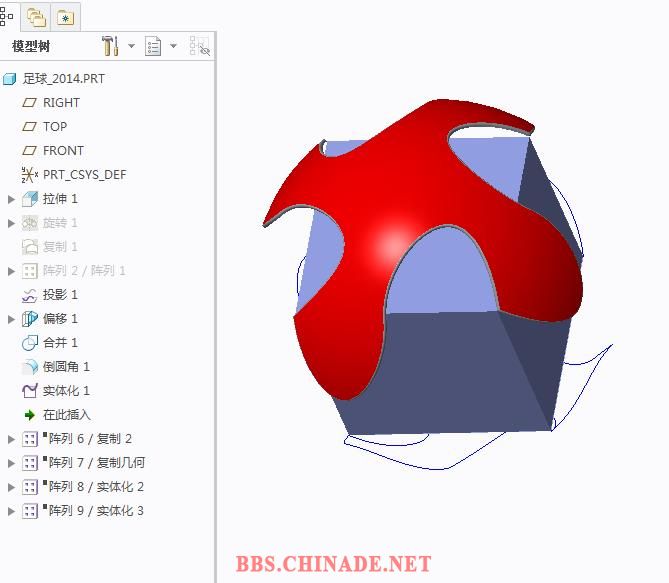
Task: Expand the 拉伸 1 feature node
Action: click(12, 199)
